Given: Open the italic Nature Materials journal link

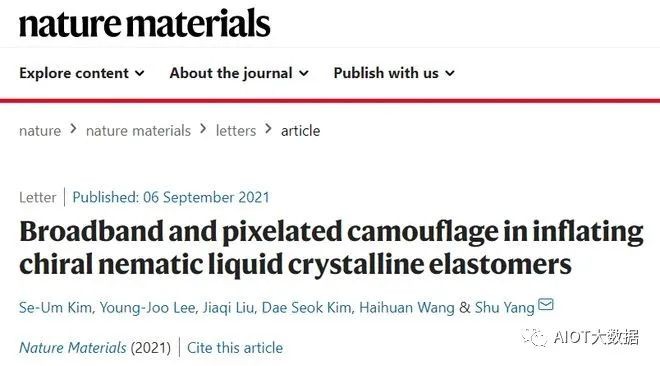Looking at the screenshot, I should click(x=72, y=348).
